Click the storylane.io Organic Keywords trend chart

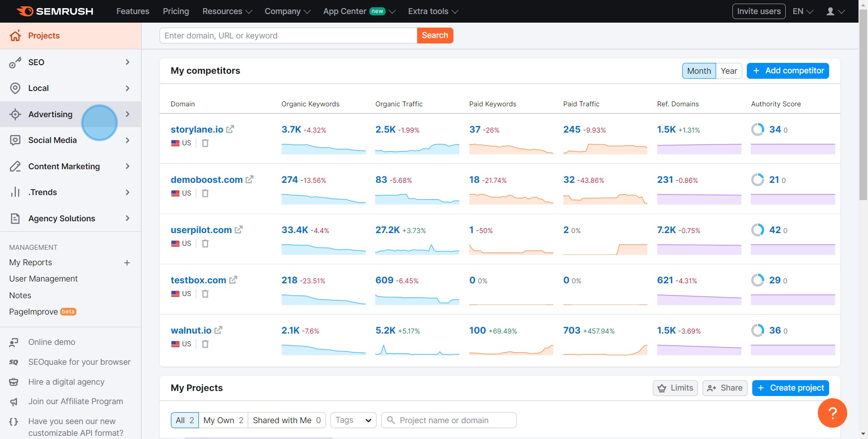323,148
